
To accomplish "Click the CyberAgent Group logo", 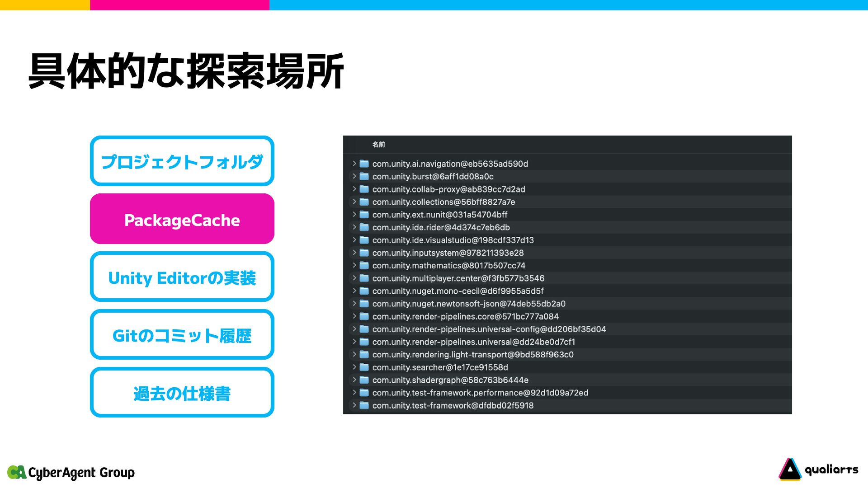I will coord(71,472).
